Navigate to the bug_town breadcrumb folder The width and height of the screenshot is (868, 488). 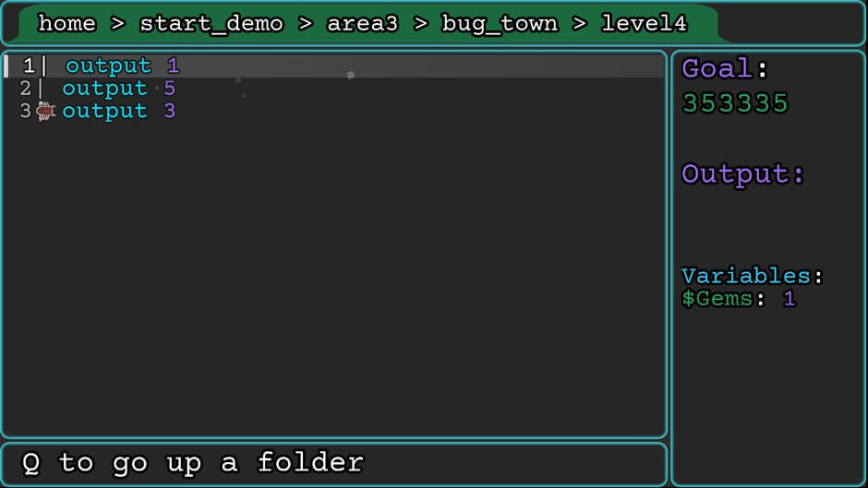click(x=500, y=24)
